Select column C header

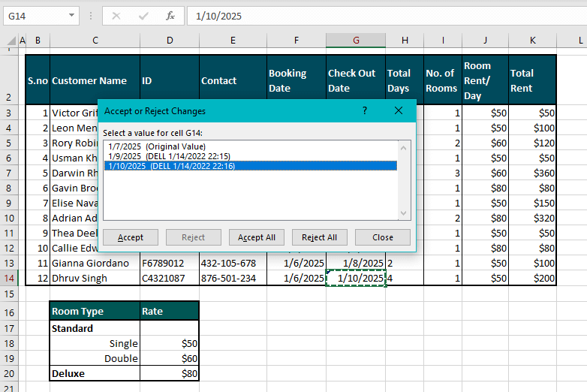95,41
